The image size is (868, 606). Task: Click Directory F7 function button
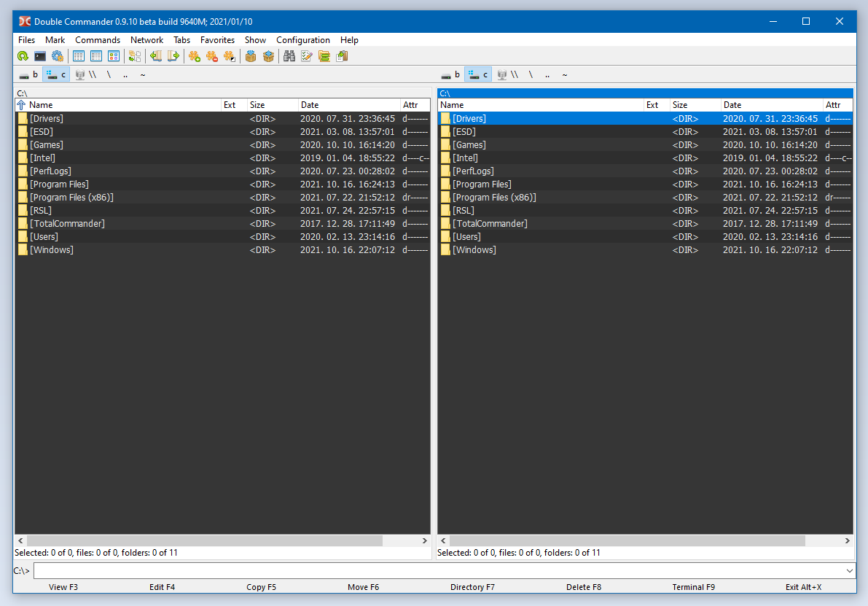pos(472,587)
